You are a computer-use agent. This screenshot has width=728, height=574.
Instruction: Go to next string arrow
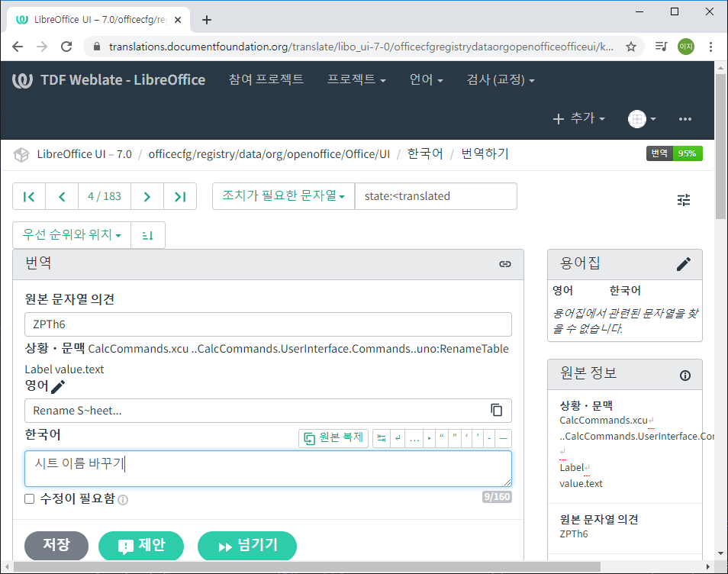[147, 196]
